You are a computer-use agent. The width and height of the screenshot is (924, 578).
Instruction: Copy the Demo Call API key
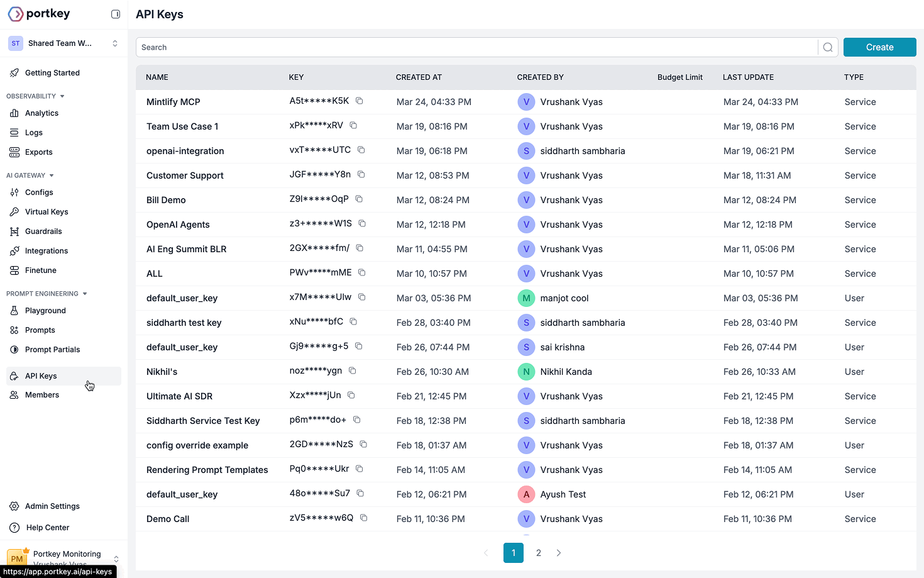[x=364, y=518]
